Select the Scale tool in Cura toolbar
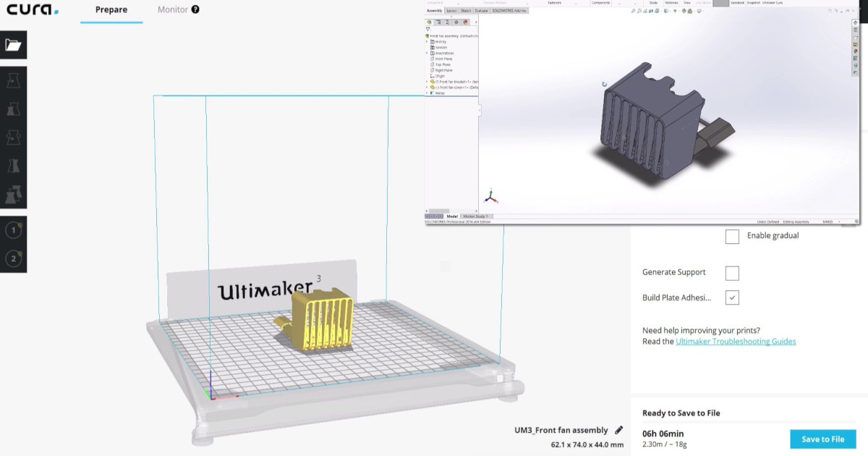This screenshot has width=868, height=456. pyautogui.click(x=13, y=109)
